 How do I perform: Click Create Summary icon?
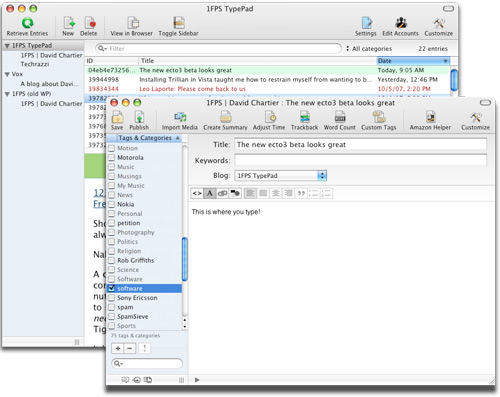226,121
